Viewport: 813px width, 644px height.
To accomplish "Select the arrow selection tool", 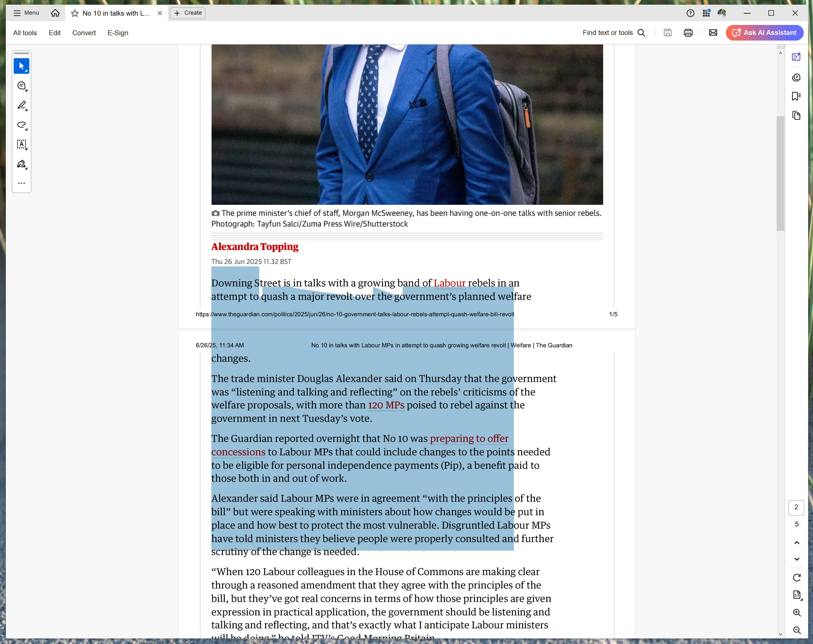I will [22, 66].
